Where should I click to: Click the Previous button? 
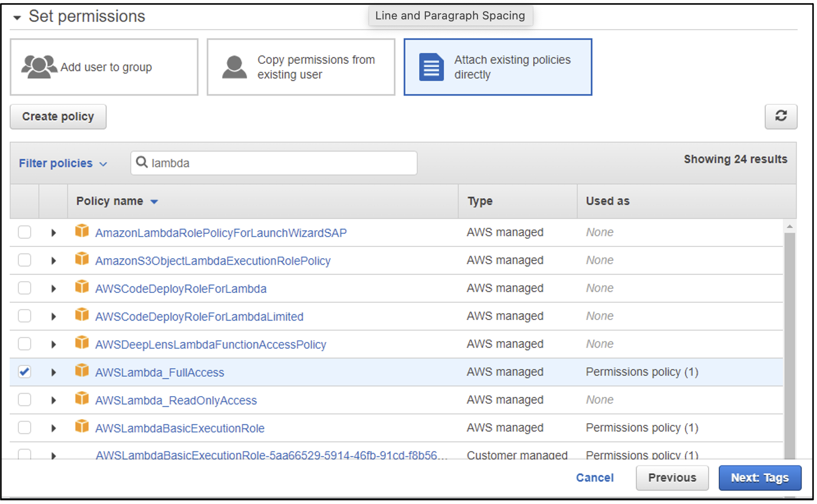672,477
